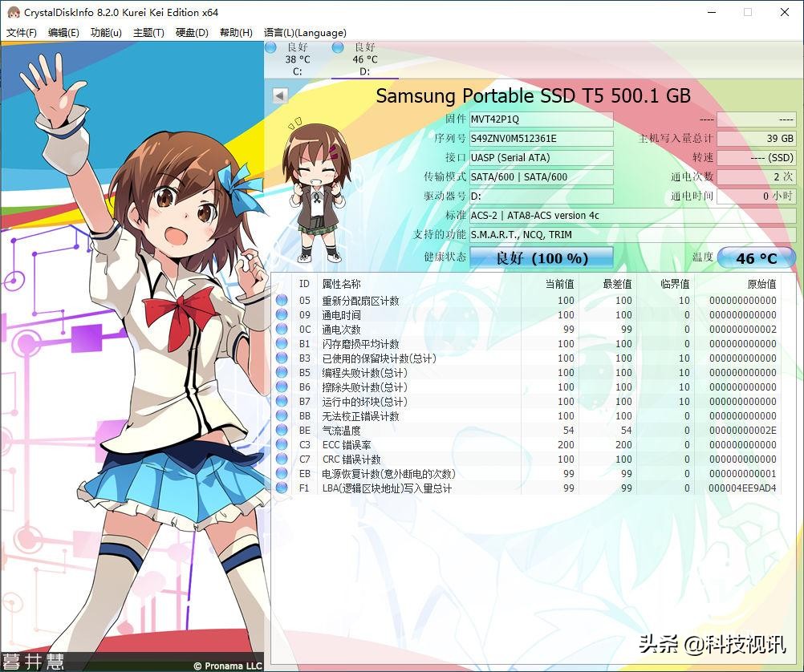
Task: Click status orb for F1 LBA row
Action: [282, 488]
